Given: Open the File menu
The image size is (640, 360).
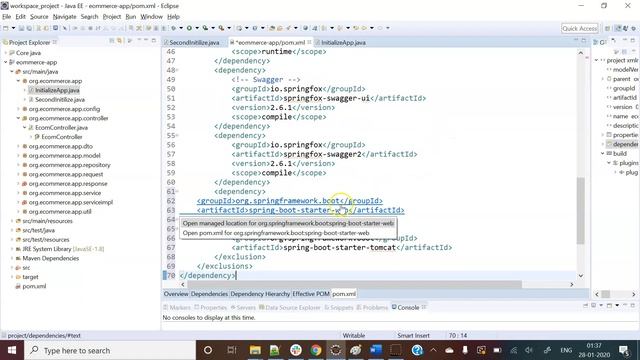Looking at the screenshot, I should coord(7,17).
